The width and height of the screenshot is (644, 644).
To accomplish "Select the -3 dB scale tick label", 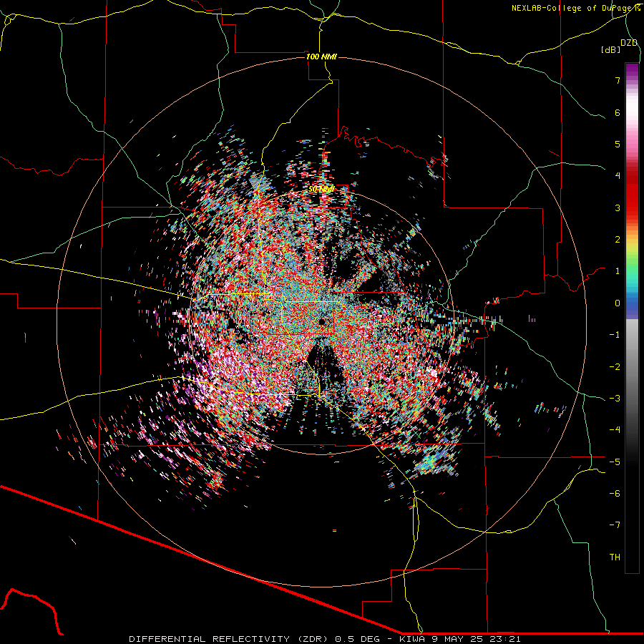I will (x=615, y=399).
